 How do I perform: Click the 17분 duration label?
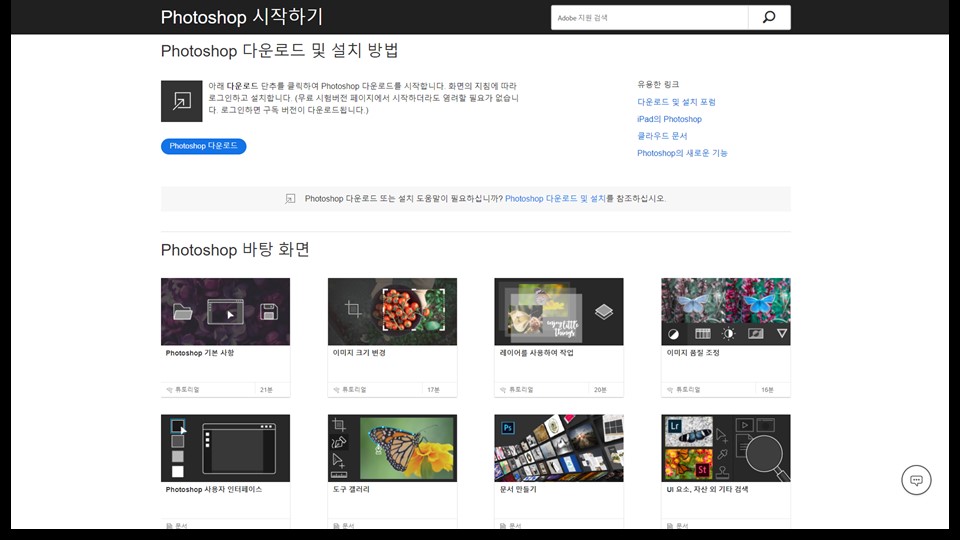433,390
